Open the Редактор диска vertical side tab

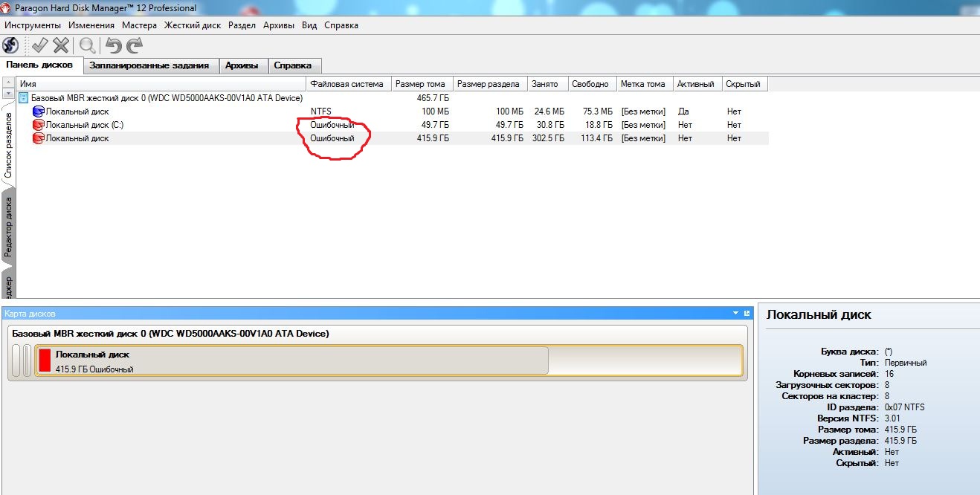8,227
